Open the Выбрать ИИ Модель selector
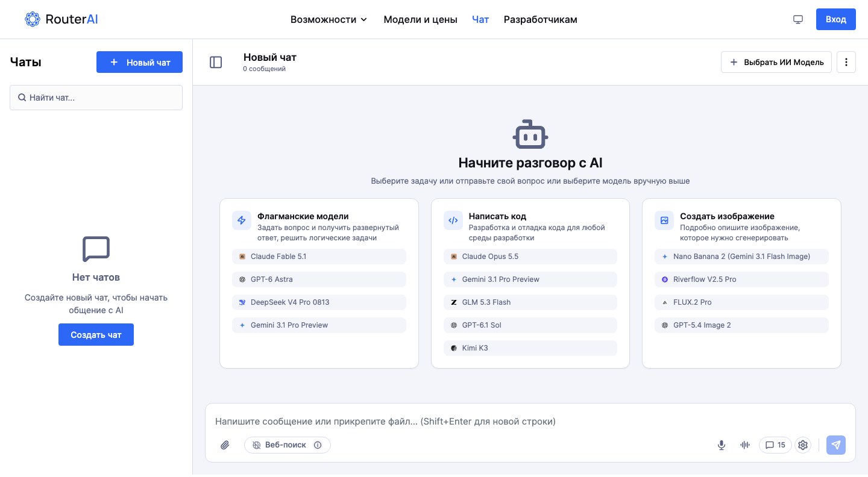 776,62
